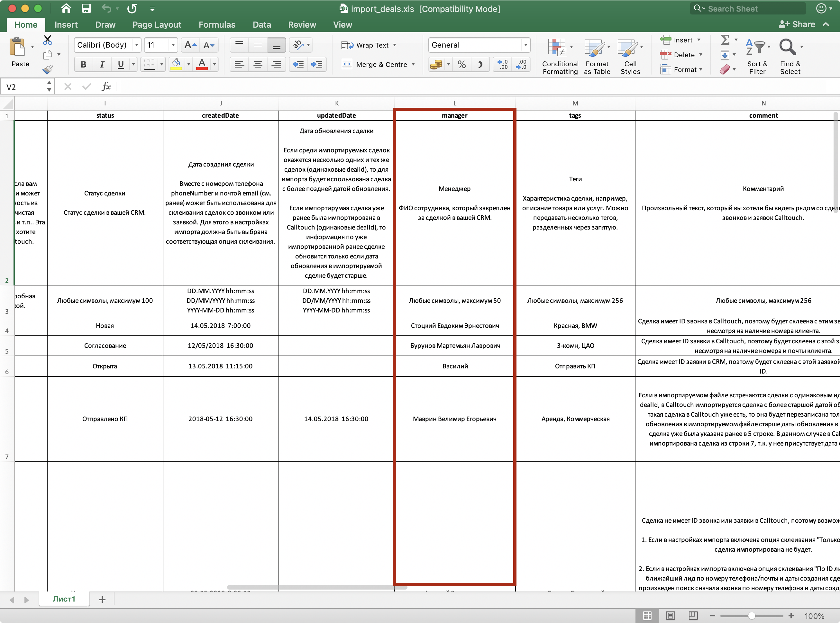Switch to Page Break Preview
840x623 pixels.
click(x=693, y=616)
